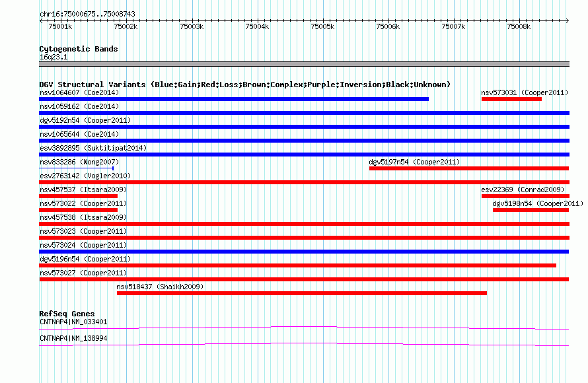This screenshot has width=588, height=383.
Task: Click the nsv573023 (Cooper2011) label
Action: [x=83, y=231]
